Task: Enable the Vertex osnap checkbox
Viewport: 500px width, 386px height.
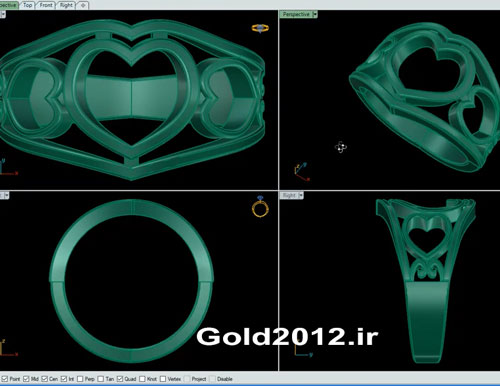Action: [163, 379]
